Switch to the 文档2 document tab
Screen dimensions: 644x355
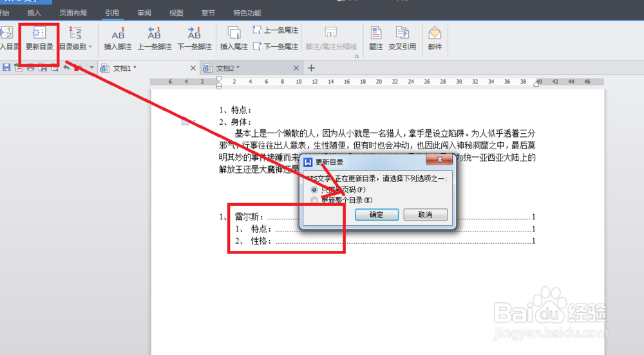pos(252,68)
